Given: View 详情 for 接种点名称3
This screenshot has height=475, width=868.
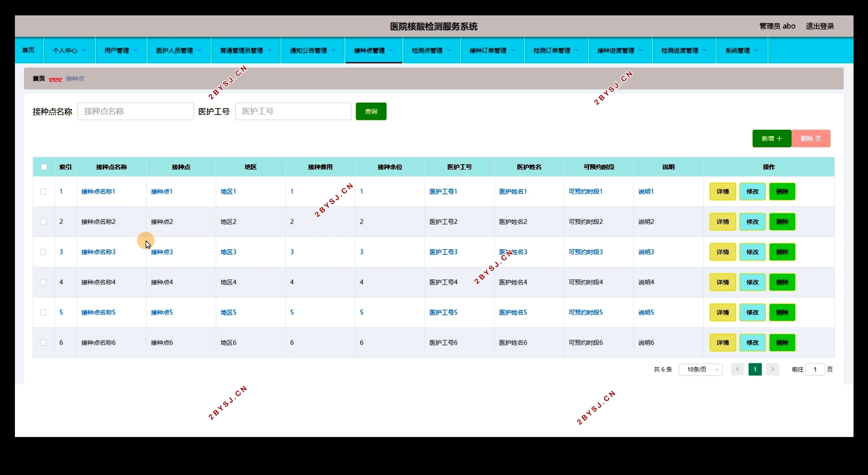Looking at the screenshot, I should click(x=722, y=252).
